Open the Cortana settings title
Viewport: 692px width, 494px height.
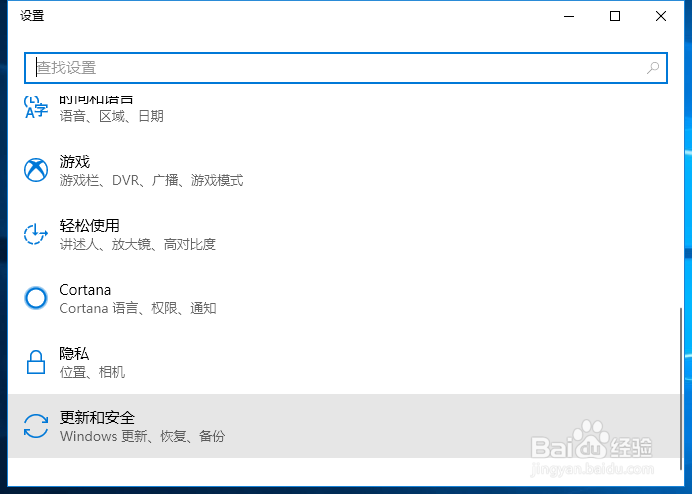pos(85,290)
